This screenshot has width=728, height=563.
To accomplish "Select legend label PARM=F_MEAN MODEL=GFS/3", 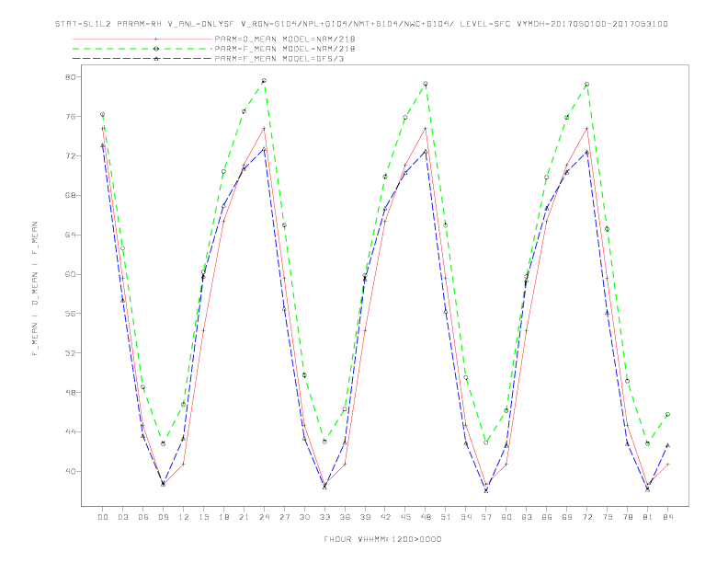I will click(x=279, y=59).
